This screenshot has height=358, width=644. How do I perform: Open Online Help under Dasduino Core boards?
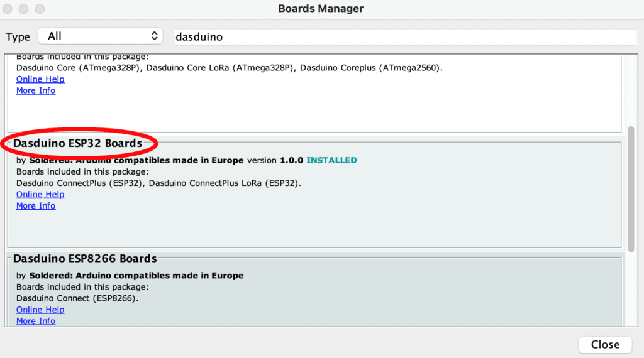(40, 79)
